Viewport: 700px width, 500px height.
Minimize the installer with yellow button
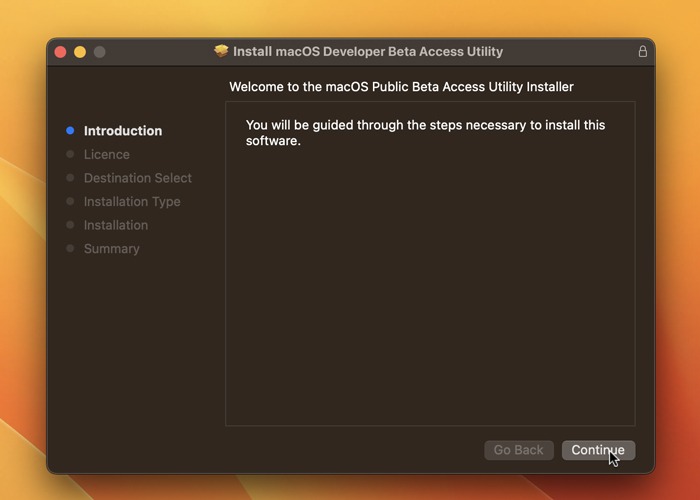point(80,52)
